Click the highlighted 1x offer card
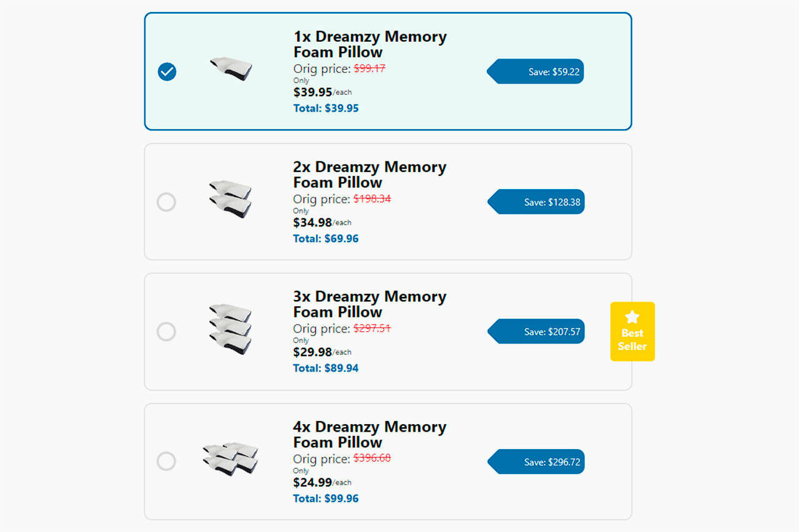This screenshot has height=532, width=799. click(x=388, y=70)
